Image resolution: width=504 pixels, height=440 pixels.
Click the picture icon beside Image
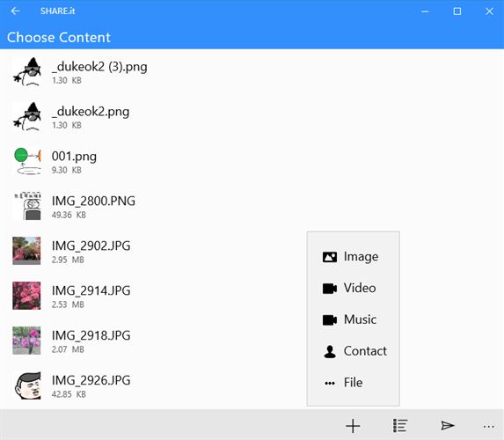330,257
